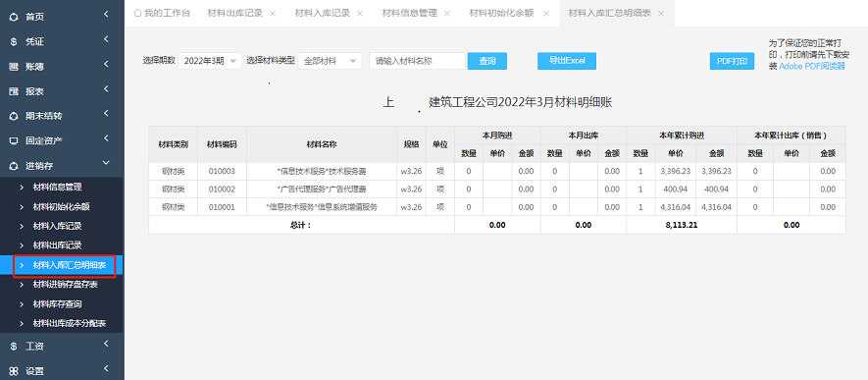Expand the 期末结转 menu chevron
Image resolution: width=868 pixels, height=380 pixels.
click(x=106, y=114)
